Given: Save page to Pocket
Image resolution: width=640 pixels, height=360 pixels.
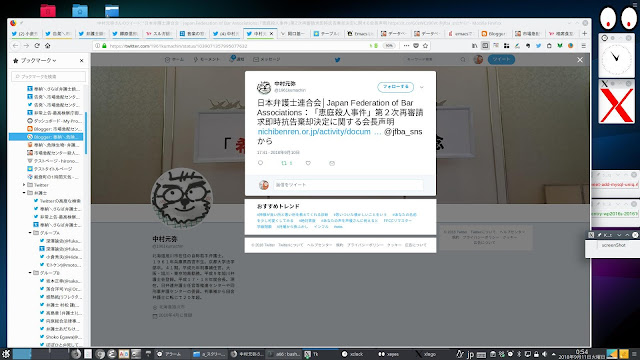Looking at the screenshot, I should pos(416,46).
